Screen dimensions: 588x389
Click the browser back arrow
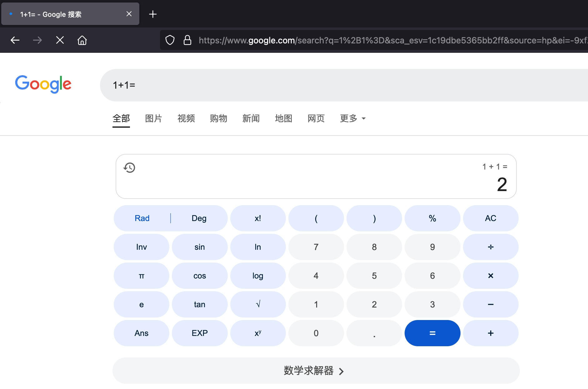[15, 40]
